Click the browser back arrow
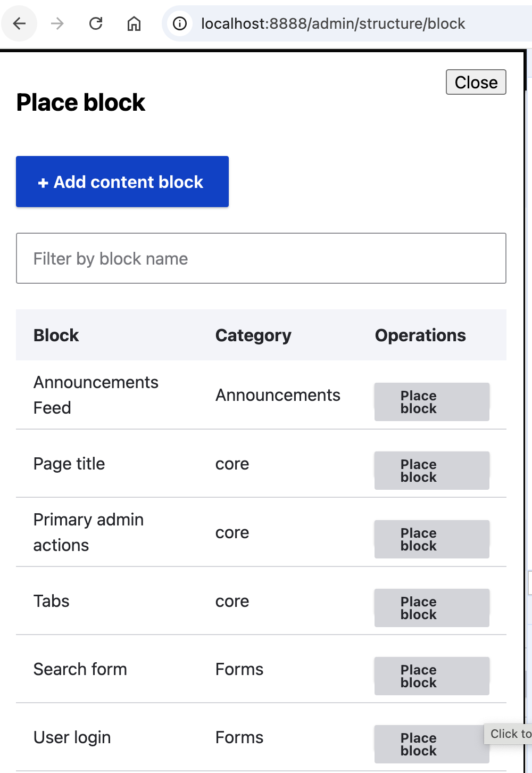 tap(20, 23)
